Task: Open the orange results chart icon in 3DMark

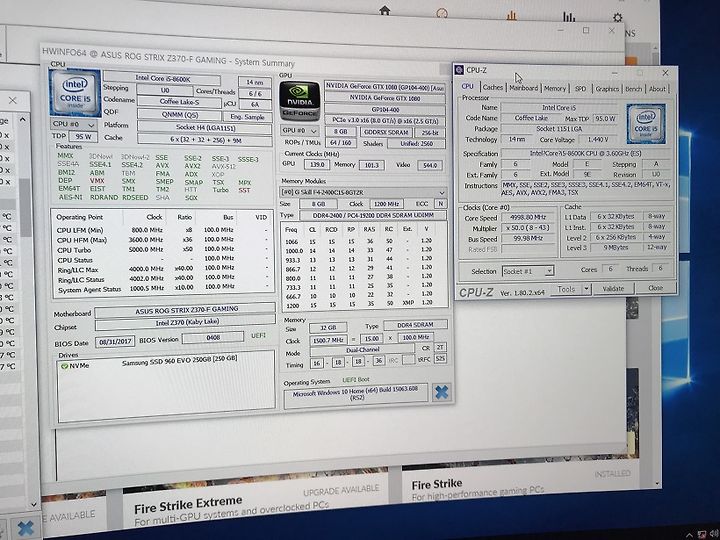Action: coord(512,16)
